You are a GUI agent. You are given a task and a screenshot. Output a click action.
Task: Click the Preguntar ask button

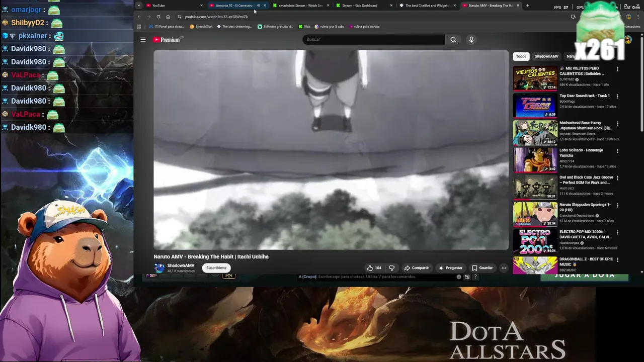click(x=450, y=268)
